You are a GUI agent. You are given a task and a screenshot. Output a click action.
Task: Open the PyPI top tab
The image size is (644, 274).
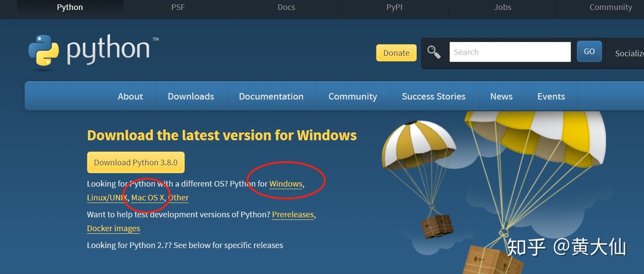[394, 7]
